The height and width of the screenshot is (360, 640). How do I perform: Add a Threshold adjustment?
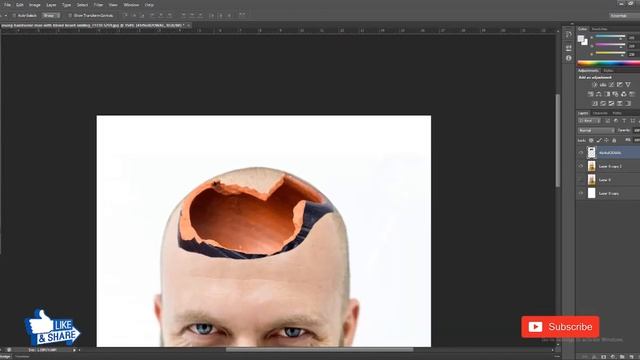point(611,103)
